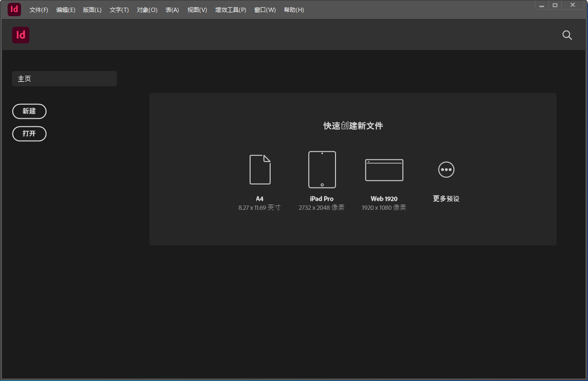The height and width of the screenshot is (381, 588).
Task: Open the 对象(O) menu
Action: pyautogui.click(x=147, y=10)
